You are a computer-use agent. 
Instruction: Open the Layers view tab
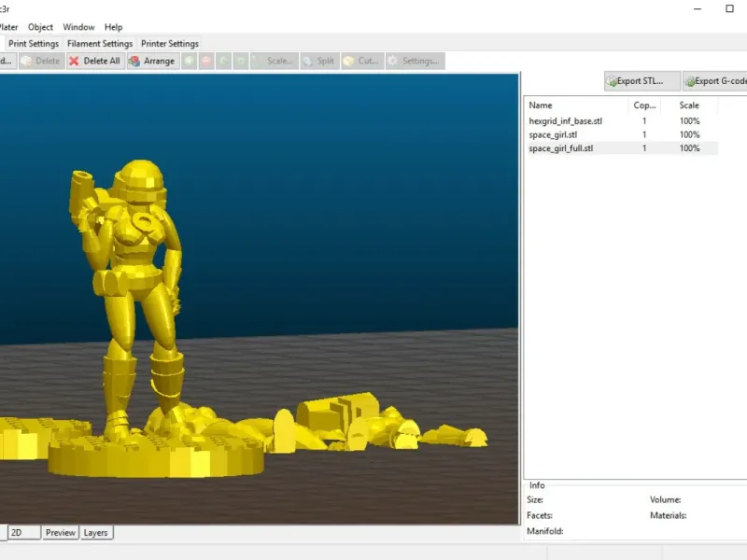[x=95, y=533]
